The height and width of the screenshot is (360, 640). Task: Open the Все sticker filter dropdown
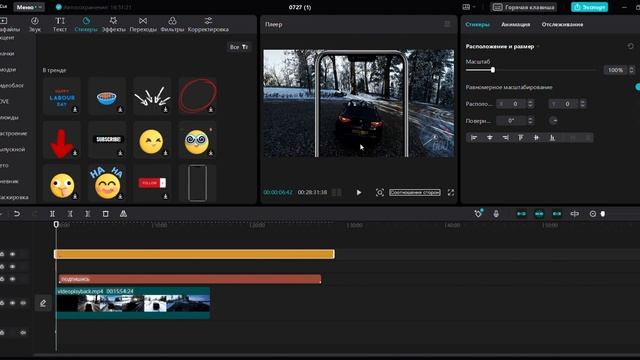point(239,47)
